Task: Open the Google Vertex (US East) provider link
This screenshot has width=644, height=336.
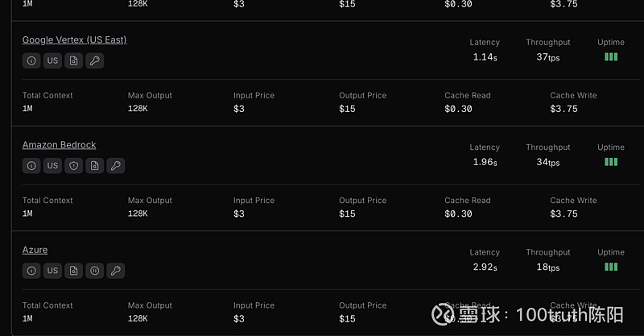Action: [x=74, y=39]
